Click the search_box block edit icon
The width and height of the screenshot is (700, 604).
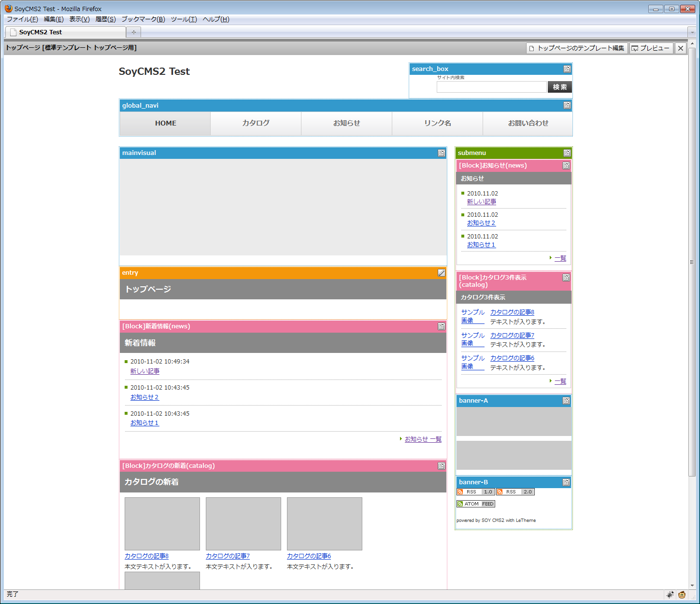pyautogui.click(x=567, y=69)
